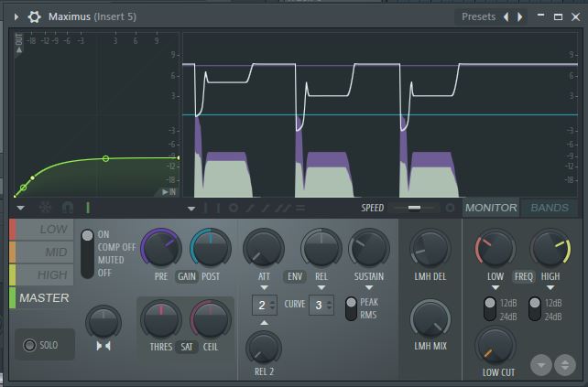Click the ATT attack knob

(264, 248)
